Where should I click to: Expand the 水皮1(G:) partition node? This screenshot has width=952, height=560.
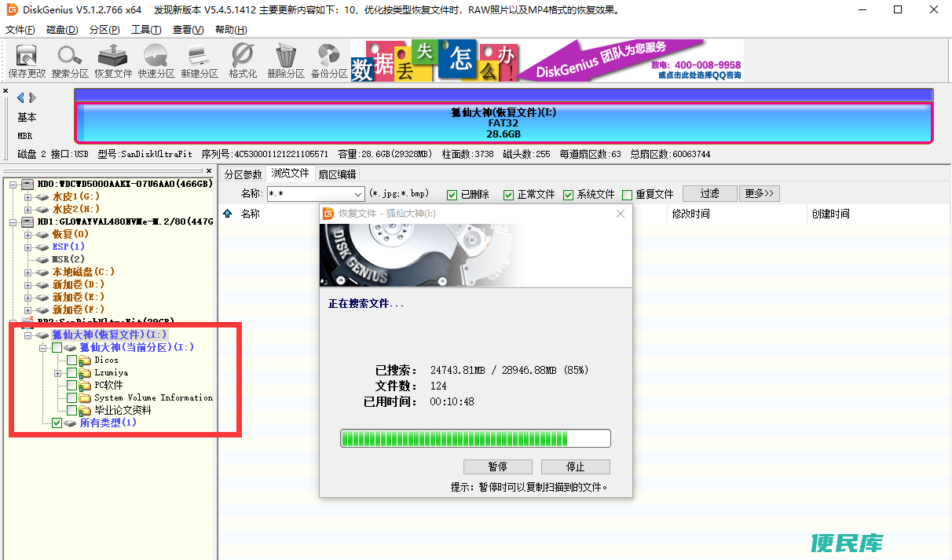pyautogui.click(x=28, y=196)
